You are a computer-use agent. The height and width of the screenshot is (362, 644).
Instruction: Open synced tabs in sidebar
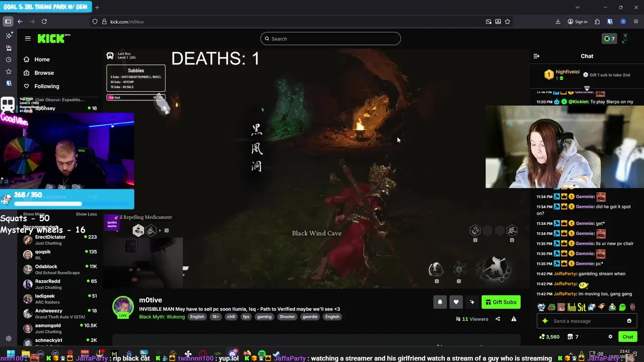(9, 48)
